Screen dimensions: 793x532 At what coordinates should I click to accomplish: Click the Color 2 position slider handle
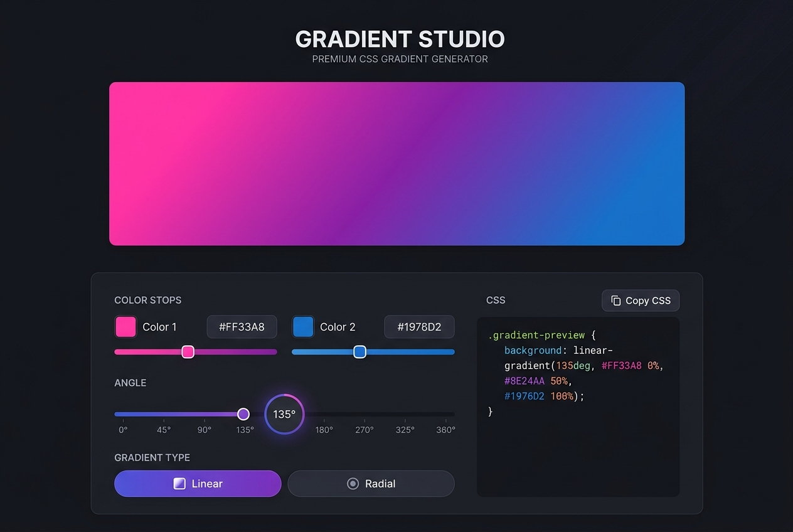(359, 352)
